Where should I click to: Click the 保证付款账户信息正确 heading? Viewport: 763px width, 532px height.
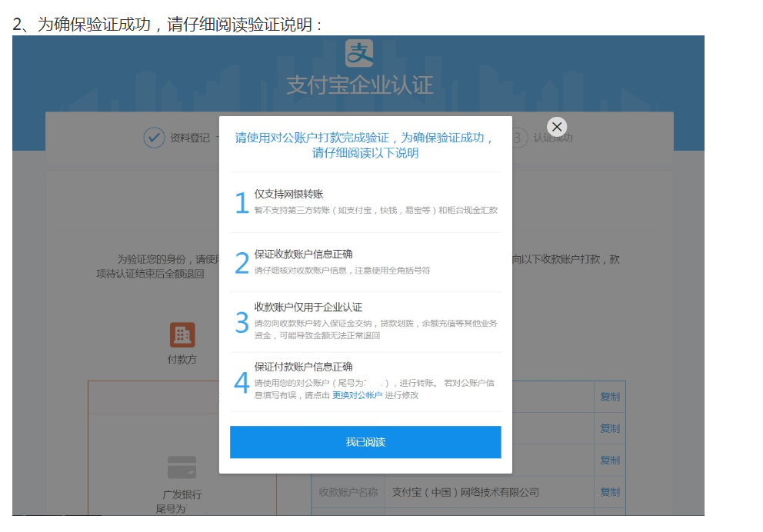click(x=303, y=367)
